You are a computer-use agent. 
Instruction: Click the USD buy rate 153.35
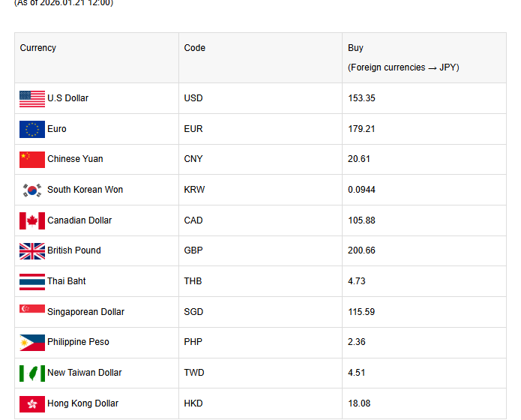pos(361,98)
